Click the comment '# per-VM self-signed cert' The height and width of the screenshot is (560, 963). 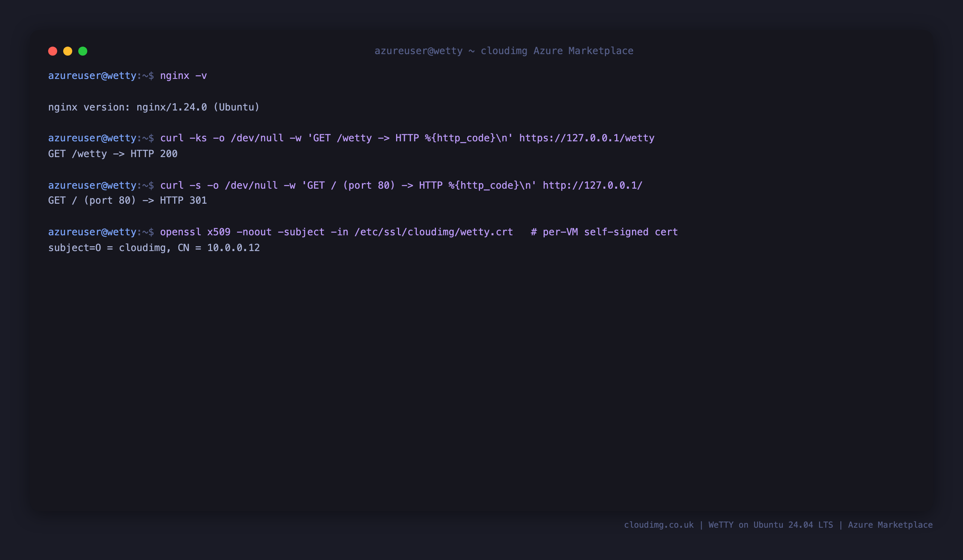604,232
